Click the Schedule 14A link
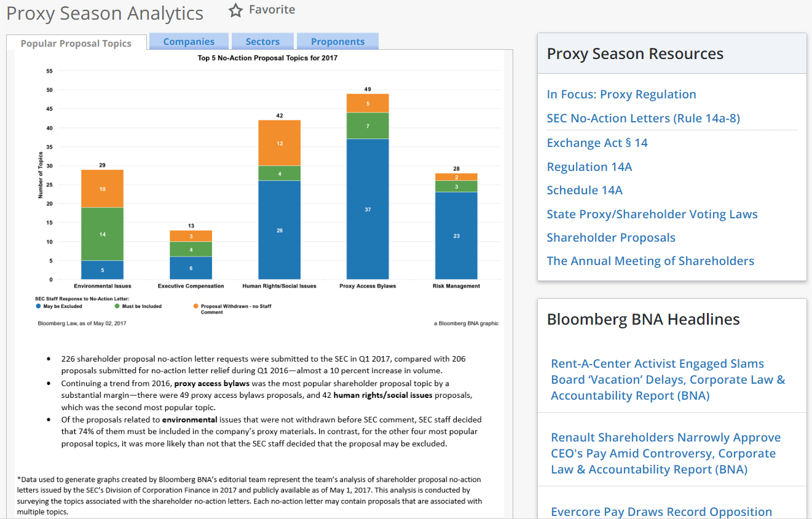 pos(585,190)
